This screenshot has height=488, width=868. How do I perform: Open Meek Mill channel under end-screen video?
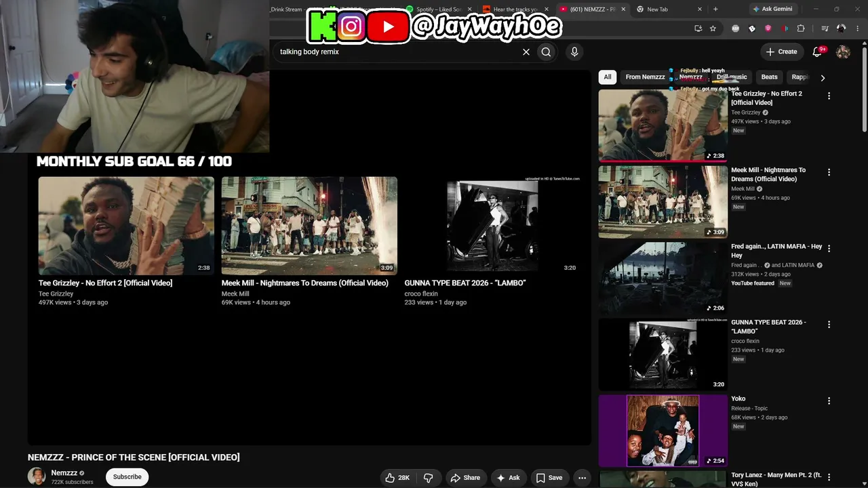point(235,294)
